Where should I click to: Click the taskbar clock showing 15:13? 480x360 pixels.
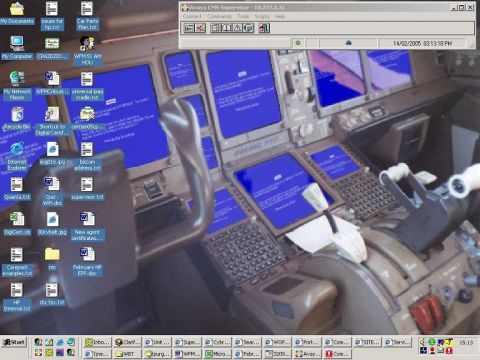466,342
